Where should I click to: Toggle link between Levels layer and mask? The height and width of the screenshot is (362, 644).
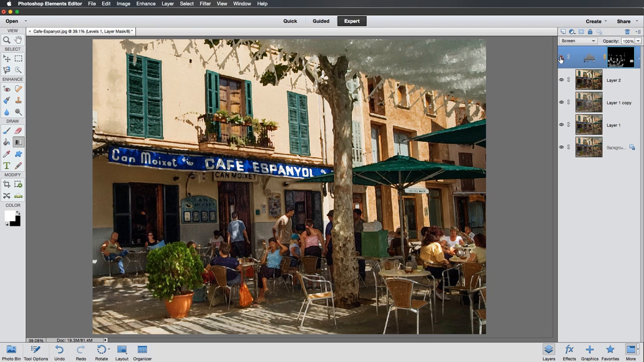click(605, 57)
